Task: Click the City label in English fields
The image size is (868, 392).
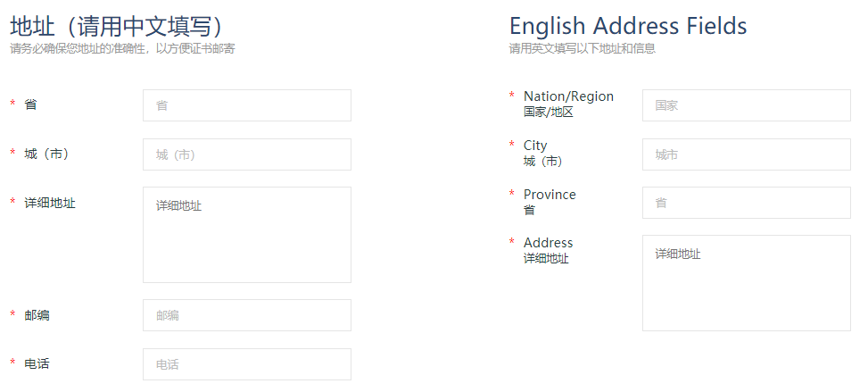Action: click(535, 146)
